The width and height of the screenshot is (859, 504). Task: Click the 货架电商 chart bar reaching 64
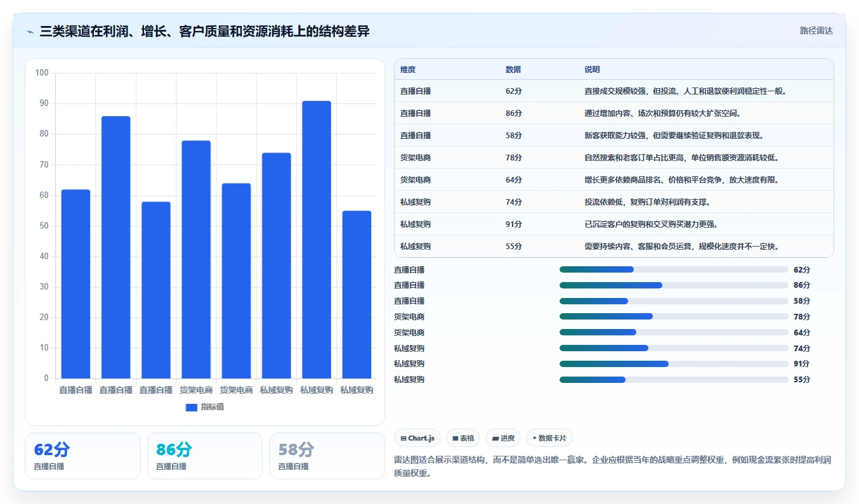pyautogui.click(x=236, y=281)
